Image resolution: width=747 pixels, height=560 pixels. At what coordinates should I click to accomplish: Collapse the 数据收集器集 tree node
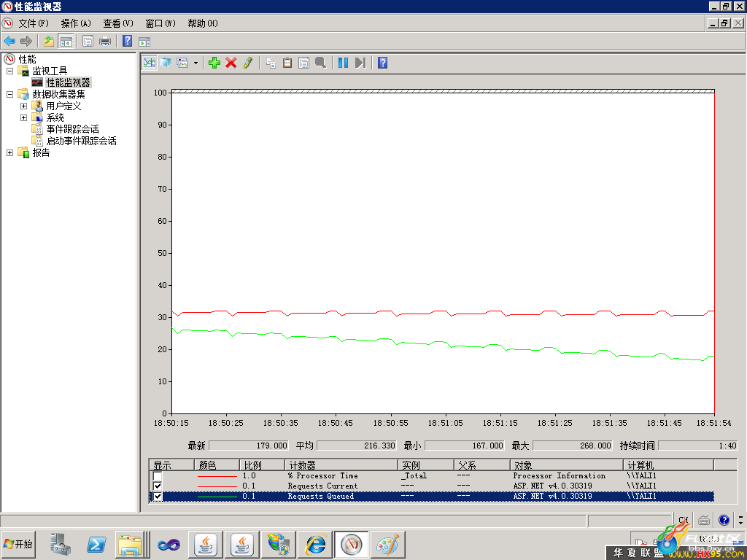9,94
